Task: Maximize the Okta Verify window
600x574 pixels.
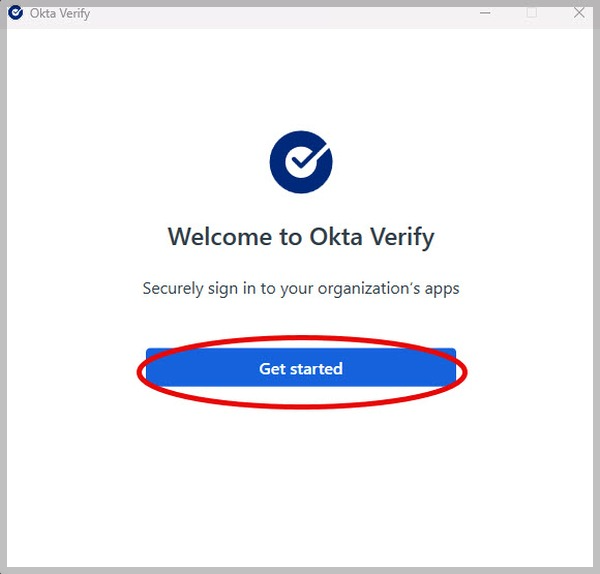Action: point(532,13)
